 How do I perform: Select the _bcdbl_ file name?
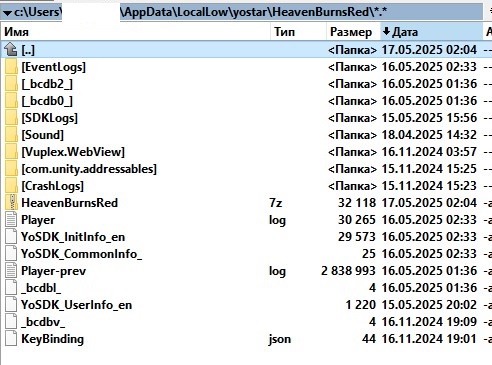[41, 288]
